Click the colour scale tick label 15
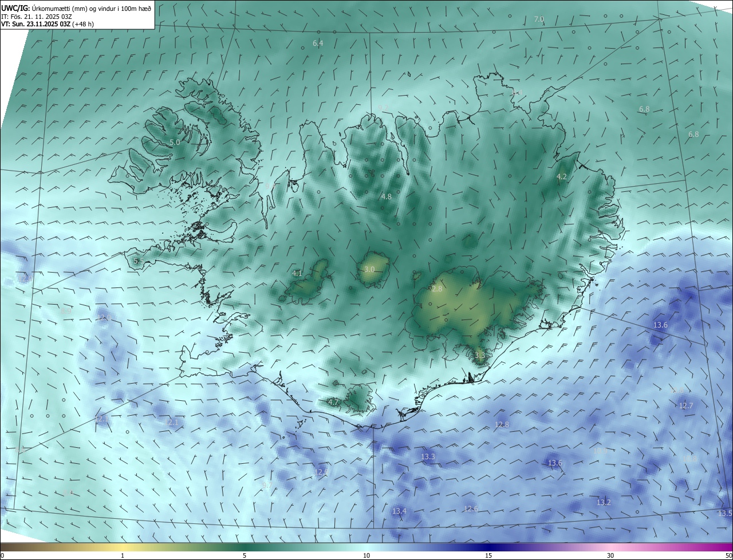733x560 pixels. point(488,555)
